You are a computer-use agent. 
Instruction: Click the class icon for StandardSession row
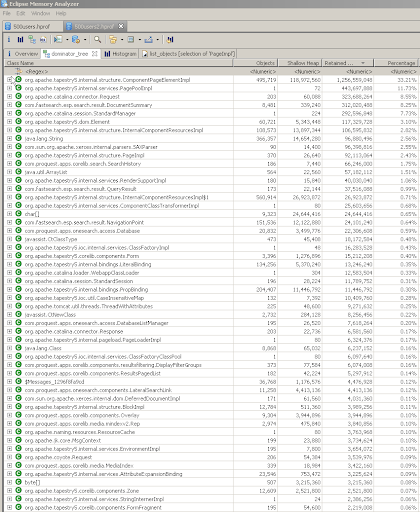click(19, 281)
